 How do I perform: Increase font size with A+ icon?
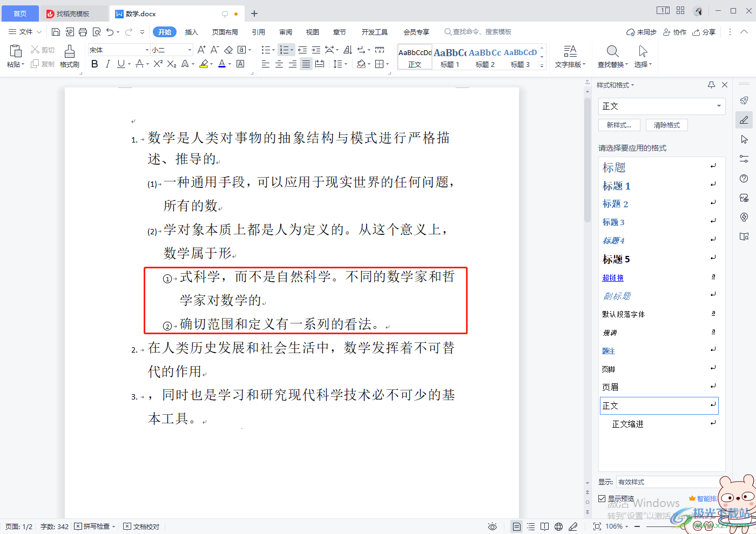[201, 50]
